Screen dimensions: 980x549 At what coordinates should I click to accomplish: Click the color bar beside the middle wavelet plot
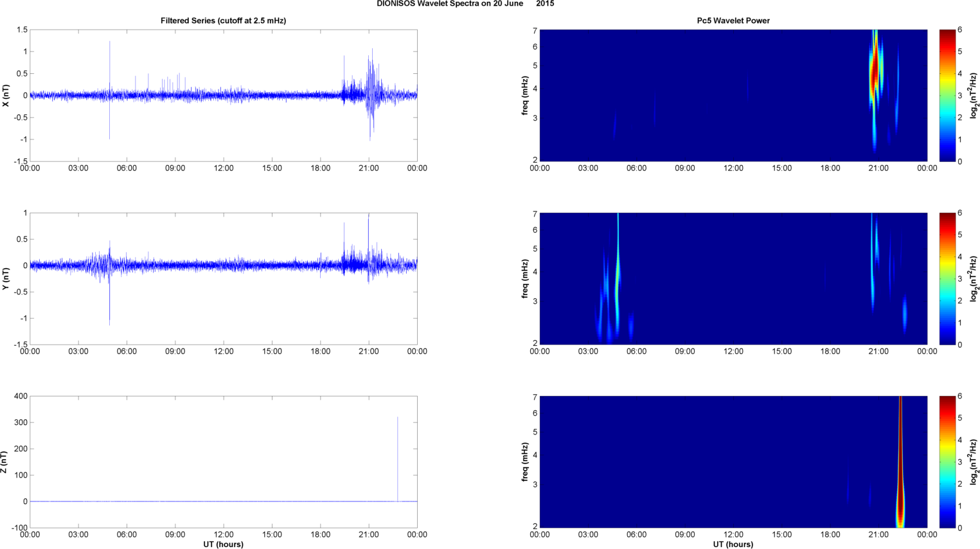947,278
